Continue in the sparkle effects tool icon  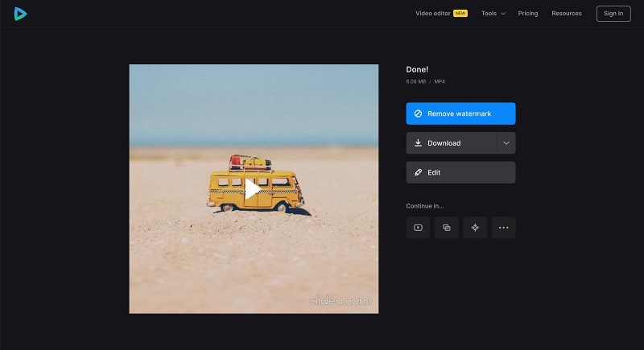pyautogui.click(x=475, y=228)
